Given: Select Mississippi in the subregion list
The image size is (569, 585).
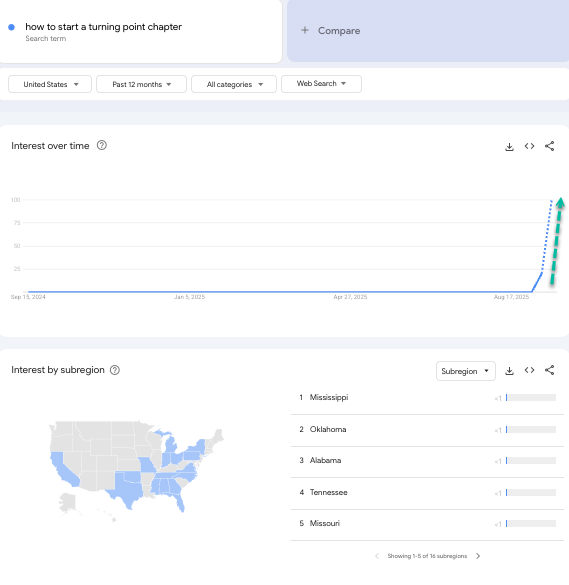Looking at the screenshot, I should [x=427, y=398].
